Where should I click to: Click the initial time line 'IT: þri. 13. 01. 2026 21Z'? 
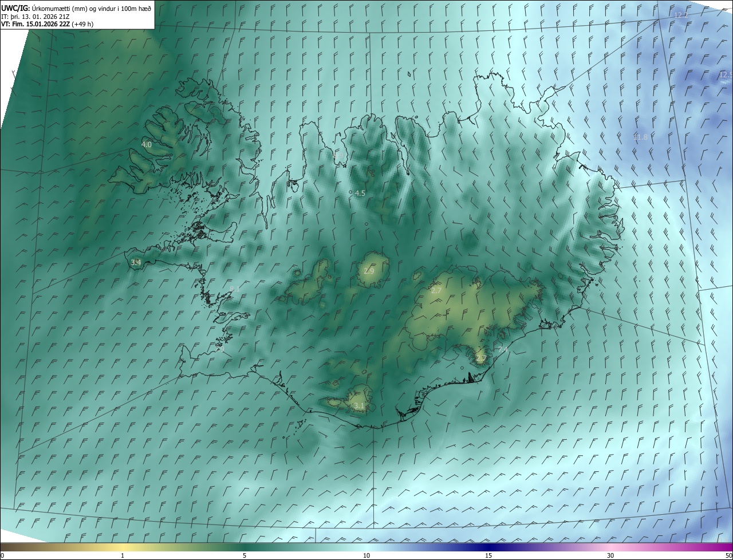(34, 16)
